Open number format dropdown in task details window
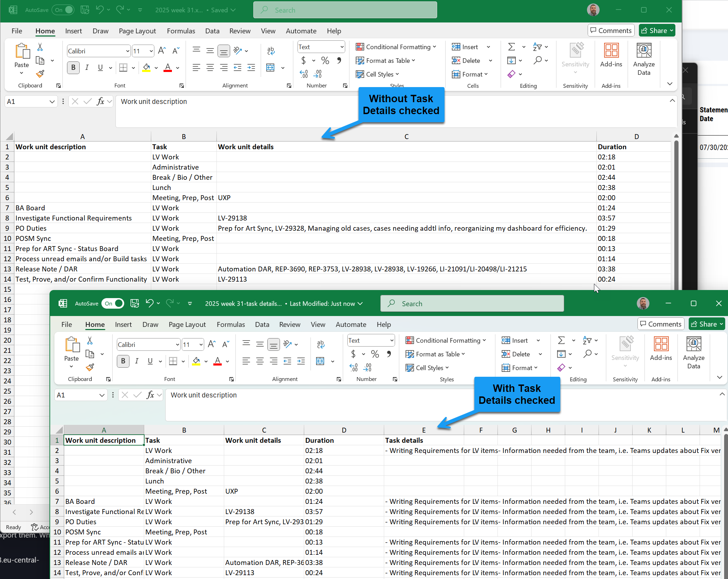 pyautogui.click(x=392, y=341)
